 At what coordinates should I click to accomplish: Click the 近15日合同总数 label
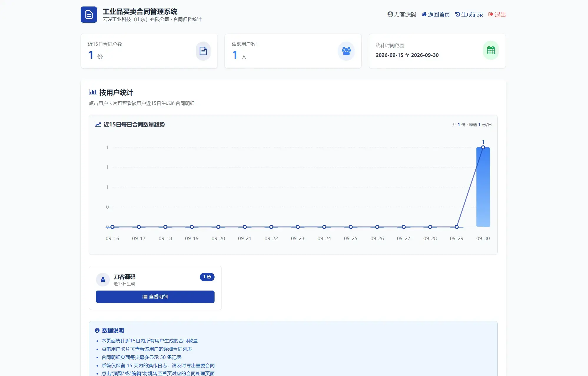tap(105, 44)
